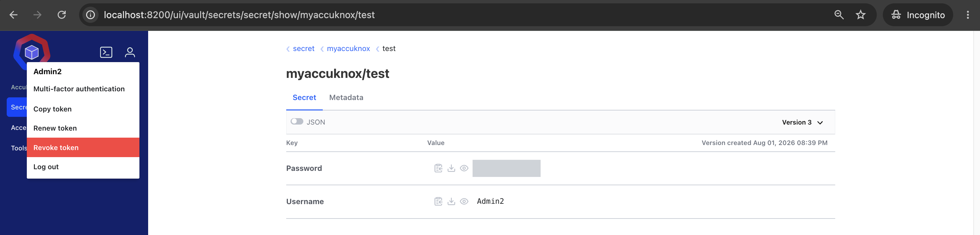Navigate to the secret breadcrumb link
Screen dimensions: 980x235
(x=304, y=49)
